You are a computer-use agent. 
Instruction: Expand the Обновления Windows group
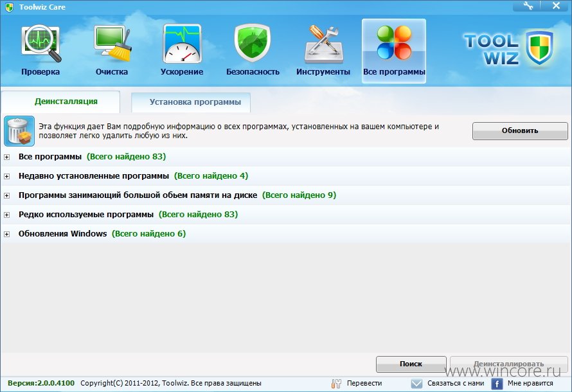[x=6, y=235]
